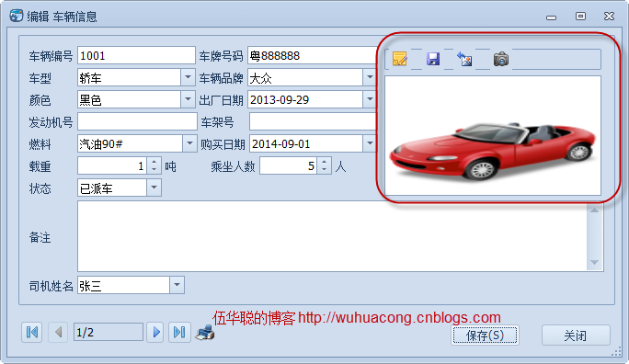Click the empty 车架号 field

tap(313, 121)
